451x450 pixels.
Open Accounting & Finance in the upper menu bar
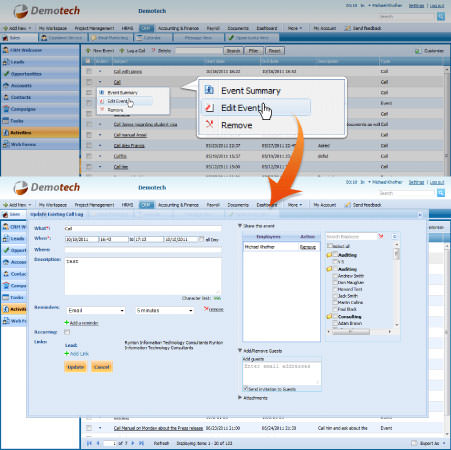coord(178,28)
